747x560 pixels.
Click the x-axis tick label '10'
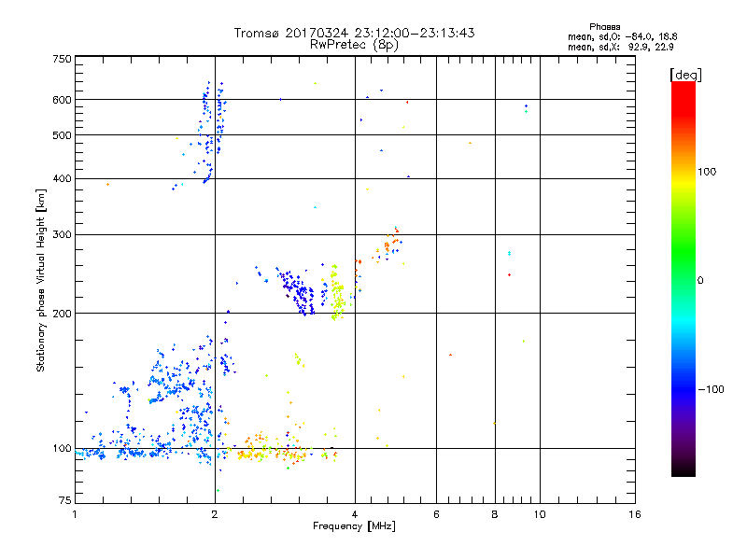tap(540, 514)
